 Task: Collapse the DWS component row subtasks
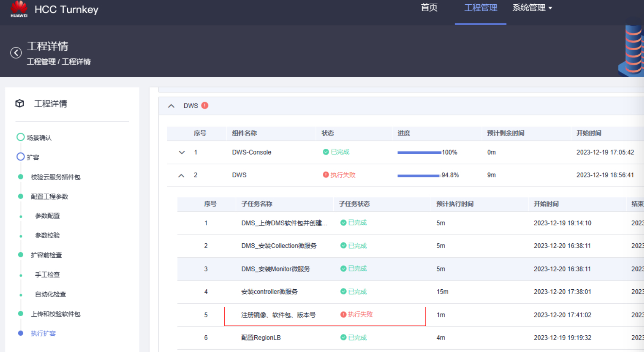pos(181,175)
